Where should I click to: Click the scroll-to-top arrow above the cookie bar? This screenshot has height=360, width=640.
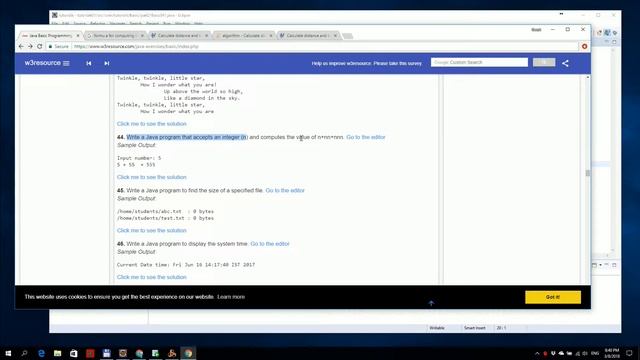(x=431, y=303)
